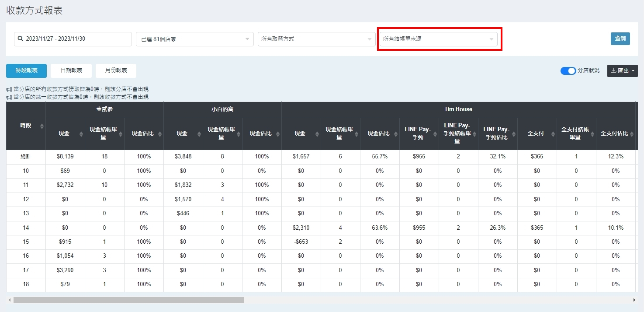Viewport: 644px width, 312px height.
Task: Open the 匯出 export dropdown menu
Action: click(622, 71)
